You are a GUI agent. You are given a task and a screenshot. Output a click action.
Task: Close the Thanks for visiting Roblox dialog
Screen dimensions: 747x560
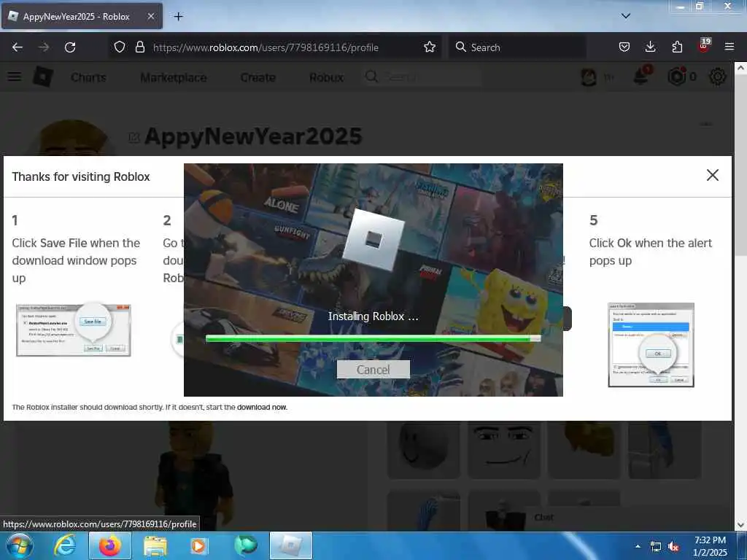tap(713, 175)
